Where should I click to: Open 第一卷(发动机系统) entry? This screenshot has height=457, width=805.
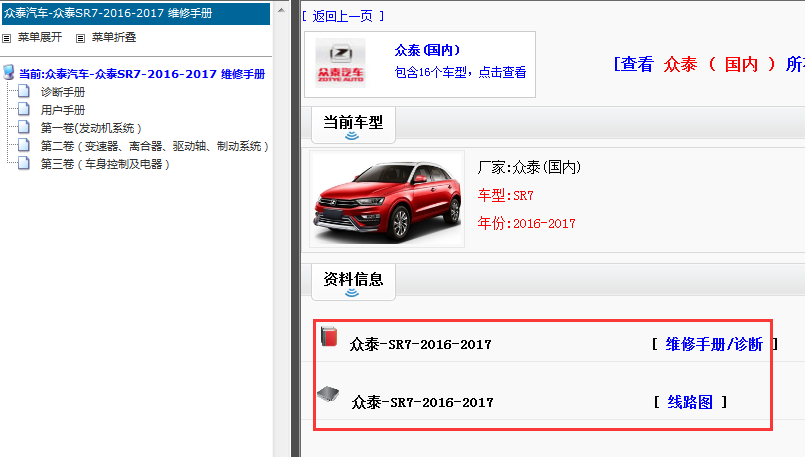pyautogui.click(x=91, y=128)
